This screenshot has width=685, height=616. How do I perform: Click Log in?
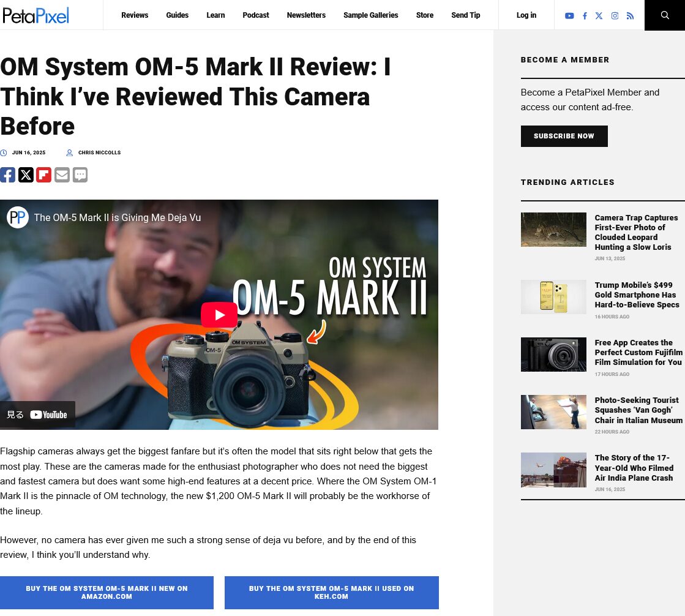pyautogui.click(x=526, y=15)
